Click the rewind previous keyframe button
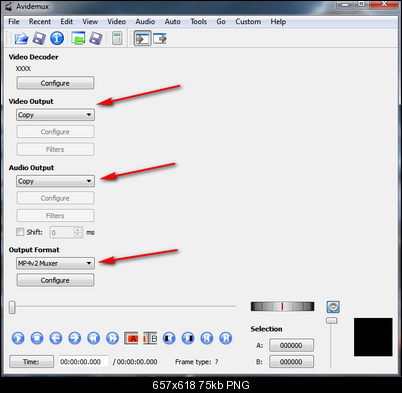The height and width of the screenshot is (393, 402). tap(94, 338)
